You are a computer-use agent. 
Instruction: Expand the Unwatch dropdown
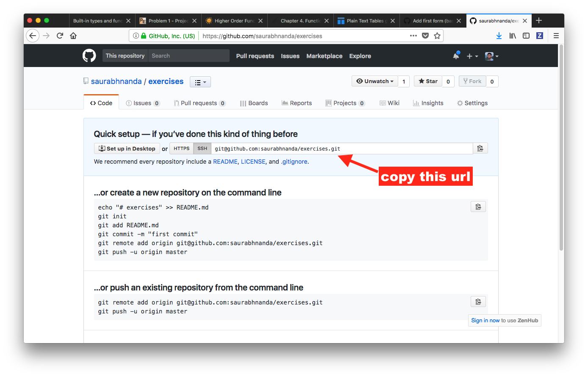374,81
